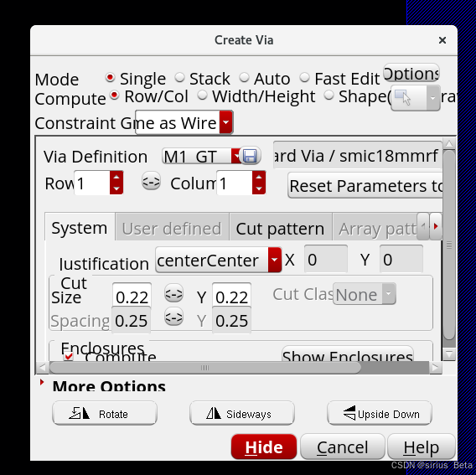The width and height of the screenshot is (476, 475).
Task: Choose Width/Height compute option
Action: (202, 96)
